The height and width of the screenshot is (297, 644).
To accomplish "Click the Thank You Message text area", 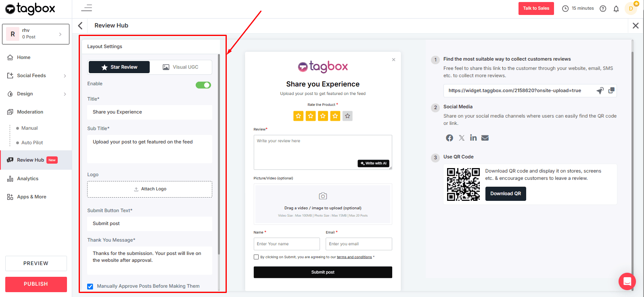I will [150, 261].
